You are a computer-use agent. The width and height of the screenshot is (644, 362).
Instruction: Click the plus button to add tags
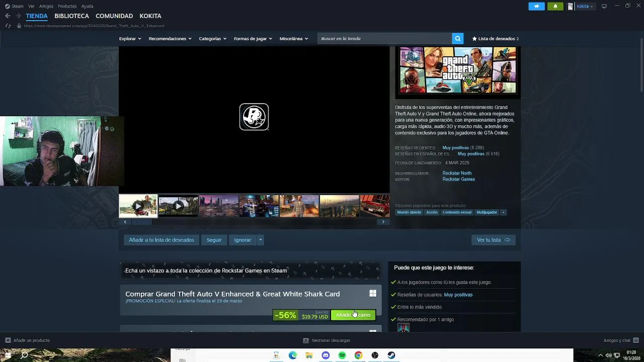tap(503, 212)
